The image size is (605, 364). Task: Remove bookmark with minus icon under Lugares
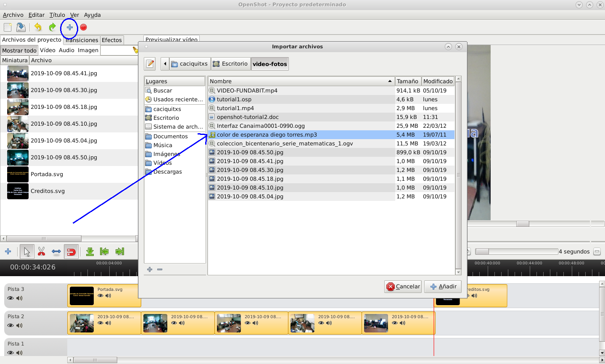tap(160, 269)
